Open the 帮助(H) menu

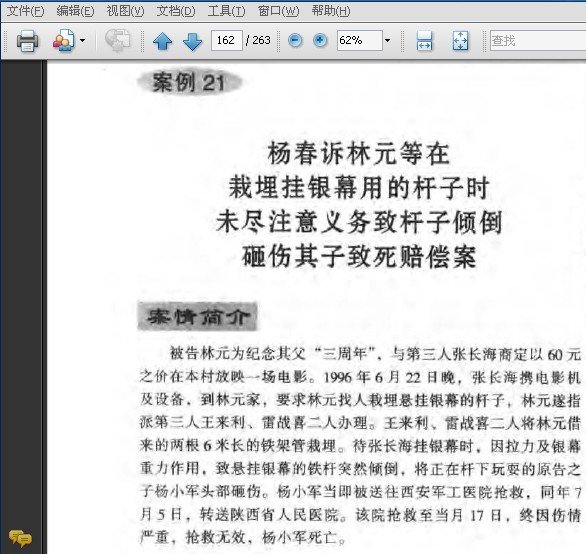click(331, 11)
